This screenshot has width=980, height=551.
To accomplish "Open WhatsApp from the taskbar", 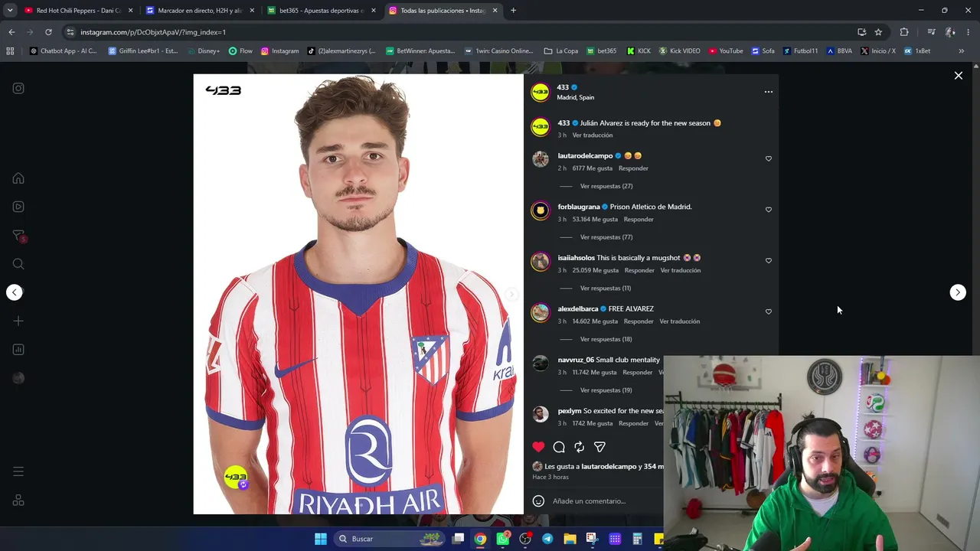I will coord(503,539).
